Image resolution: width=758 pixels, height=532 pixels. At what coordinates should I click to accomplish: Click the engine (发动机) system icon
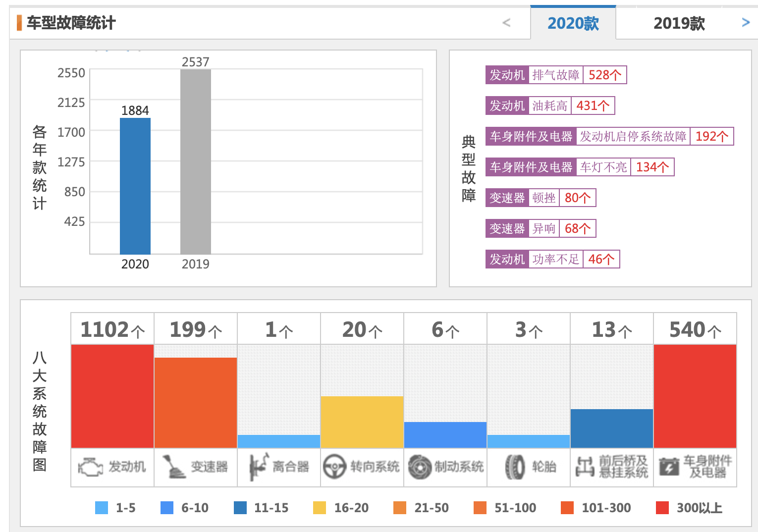click(x=90, y=467)
